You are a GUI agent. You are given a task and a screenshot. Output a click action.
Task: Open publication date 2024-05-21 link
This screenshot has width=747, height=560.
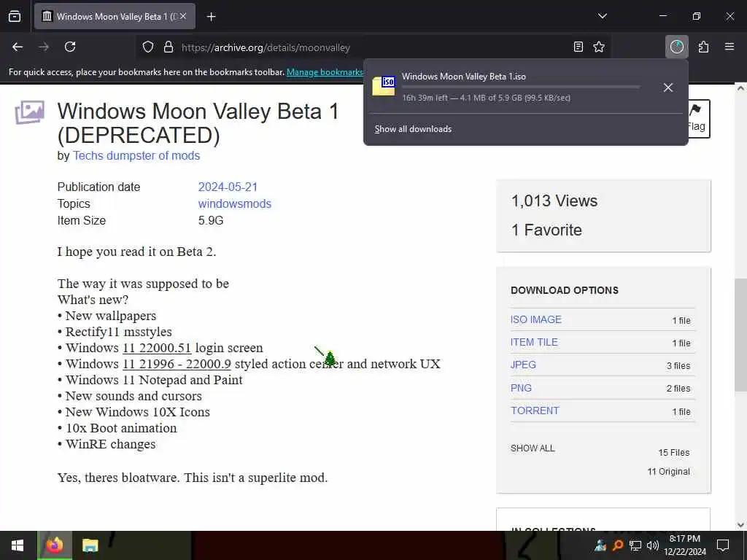click(228, 187)
